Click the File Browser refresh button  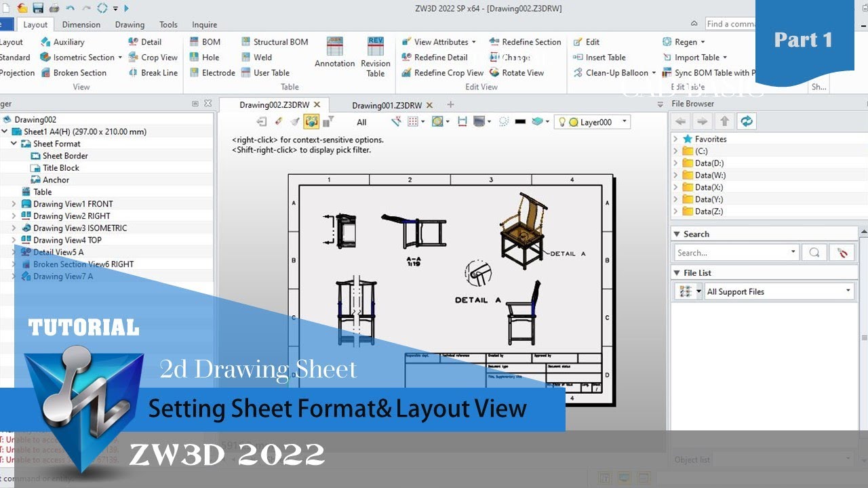[x=747, y=121]
